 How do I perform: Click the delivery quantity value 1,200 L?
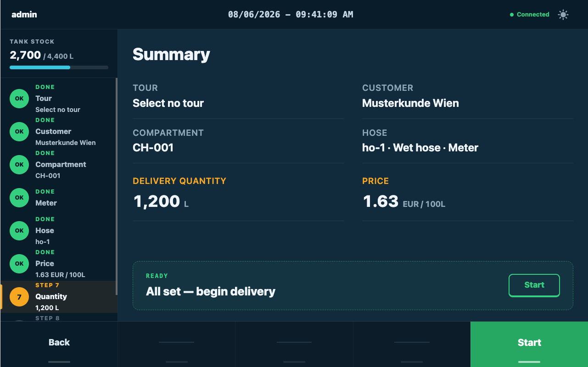(161, 201)
